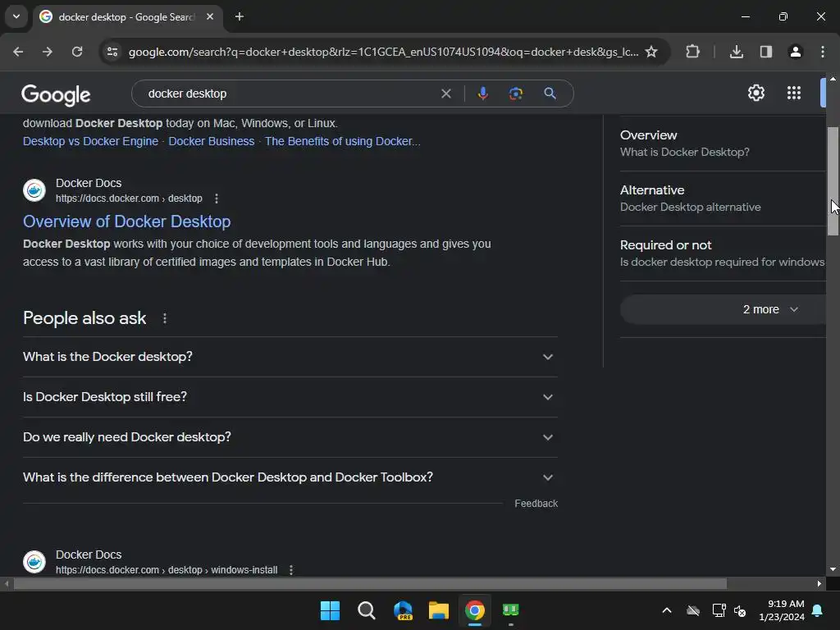Expand the '2 more' topics button
840x630 pixels.
click(x=723, y=309)
